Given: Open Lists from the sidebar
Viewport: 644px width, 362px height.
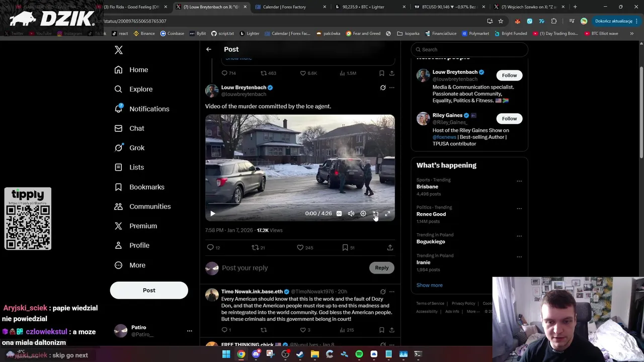Looking at the screenshot, I should [x=129, y=167].
